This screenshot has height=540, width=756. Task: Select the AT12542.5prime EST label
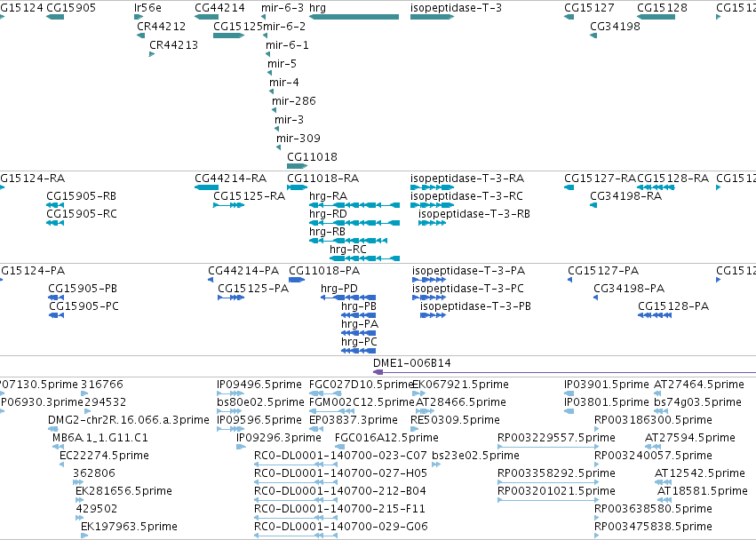click(700, 473)
